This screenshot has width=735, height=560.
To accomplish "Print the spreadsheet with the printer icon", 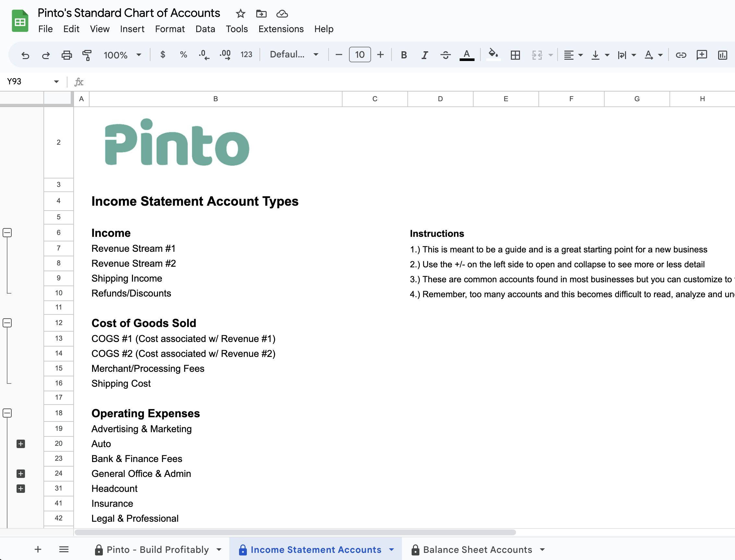I will coord(66,55).
